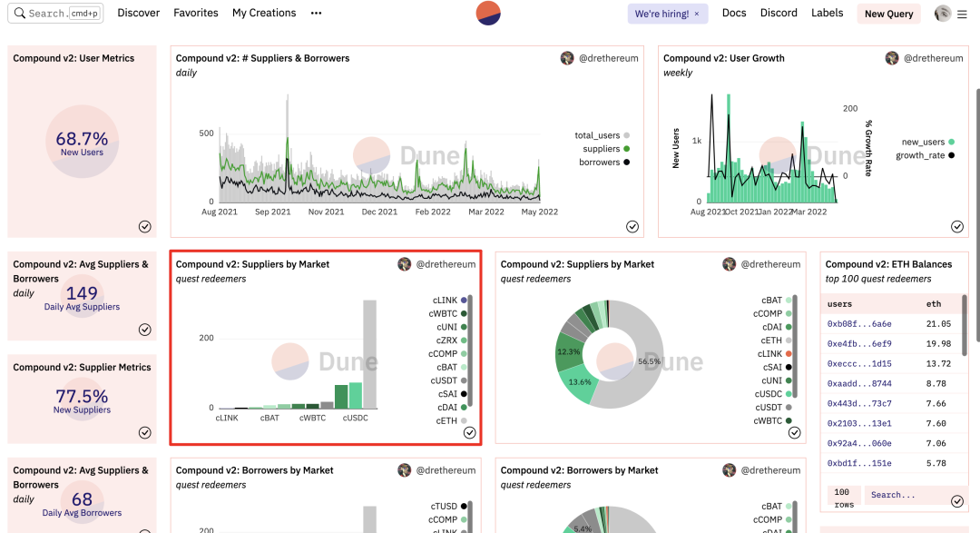Screen dimensions: 980x533
Task: Click the Dune logo in the top bar
Action: tap(488, 13)
